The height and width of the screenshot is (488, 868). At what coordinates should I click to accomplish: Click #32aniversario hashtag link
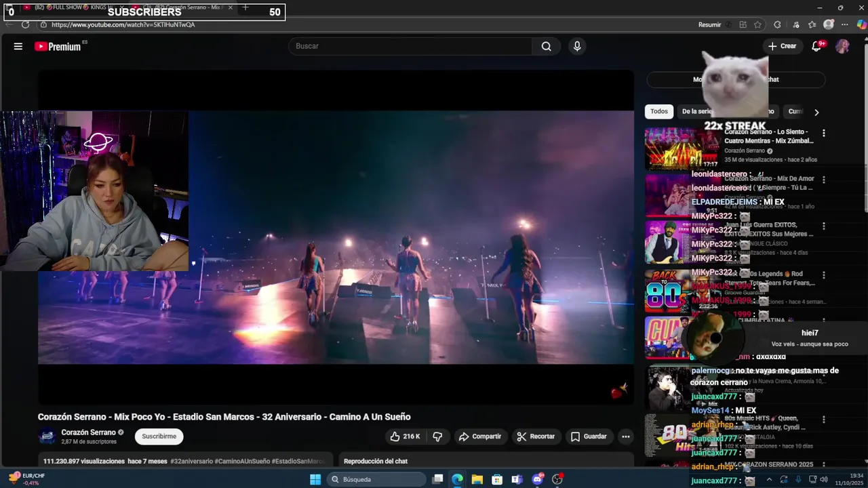[x=191, y=461]
